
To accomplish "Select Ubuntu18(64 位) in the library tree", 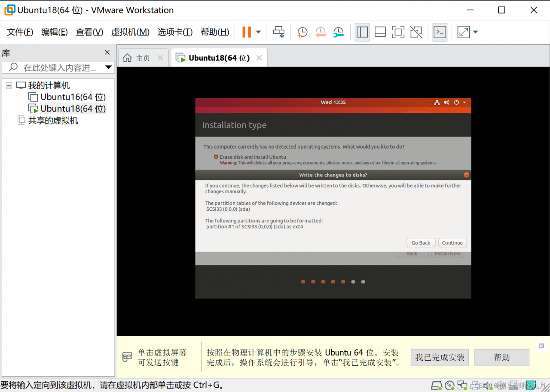I will (73, 109).
